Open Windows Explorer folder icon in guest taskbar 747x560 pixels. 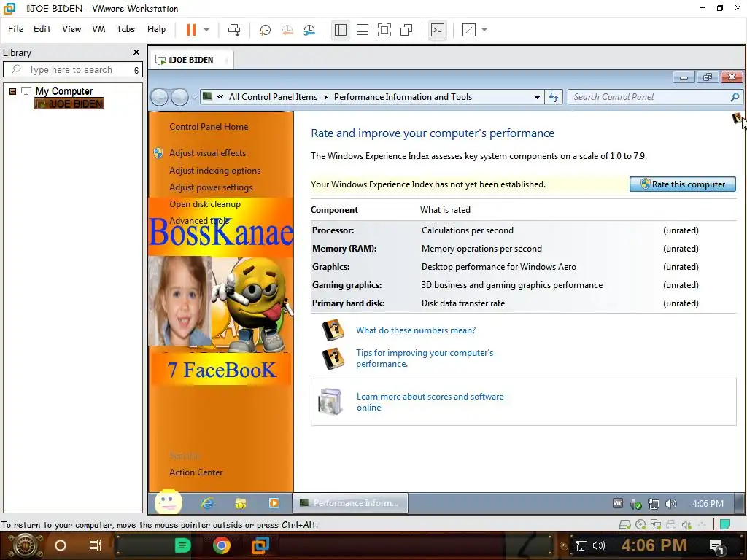(241, 503)
